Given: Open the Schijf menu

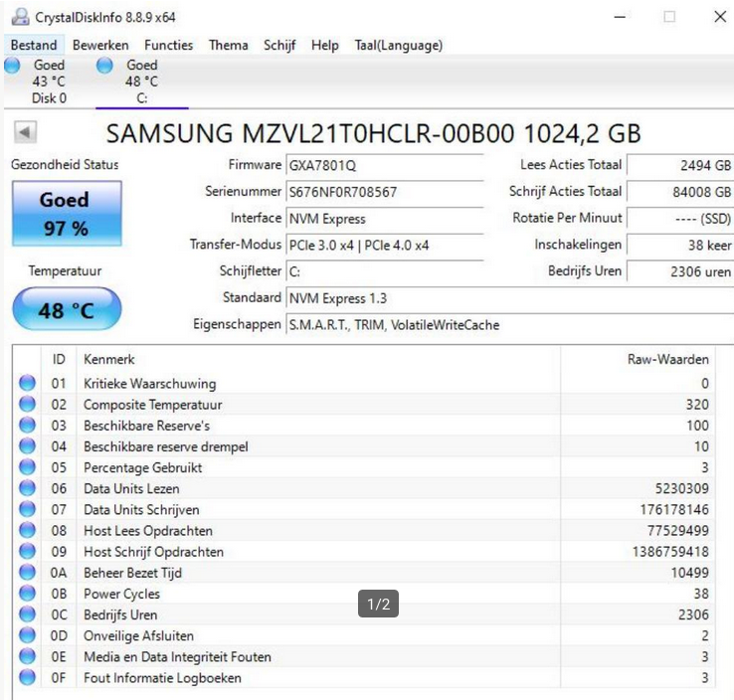Looking at the screenshot, I should (x=279, y=45).
